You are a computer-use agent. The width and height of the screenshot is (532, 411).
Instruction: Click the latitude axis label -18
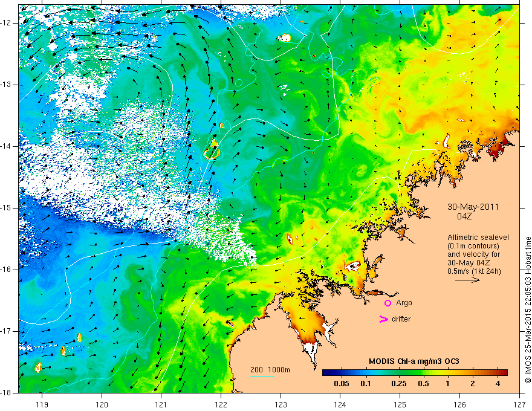7,393
